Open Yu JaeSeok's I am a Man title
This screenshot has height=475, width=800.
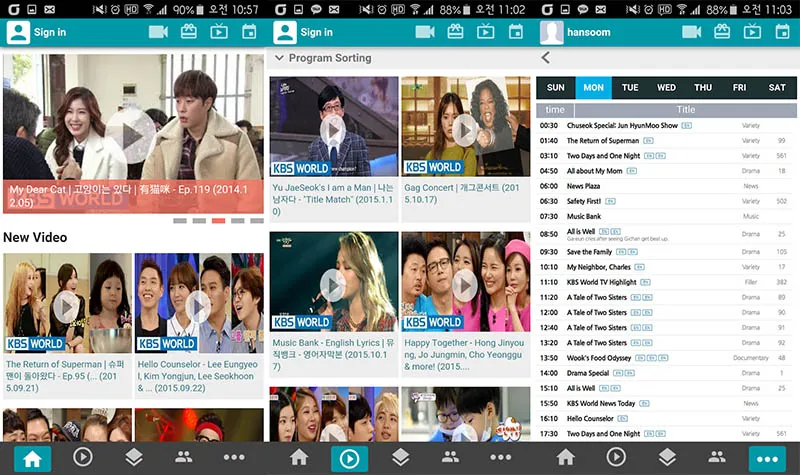[x=333, y=199]
